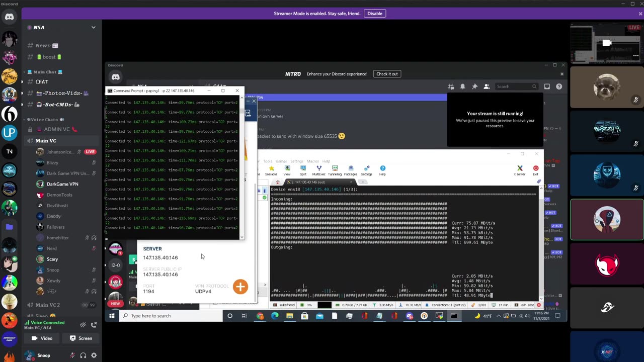Open User Settings gear icon
644x362 pixels.
pos(94,355)
